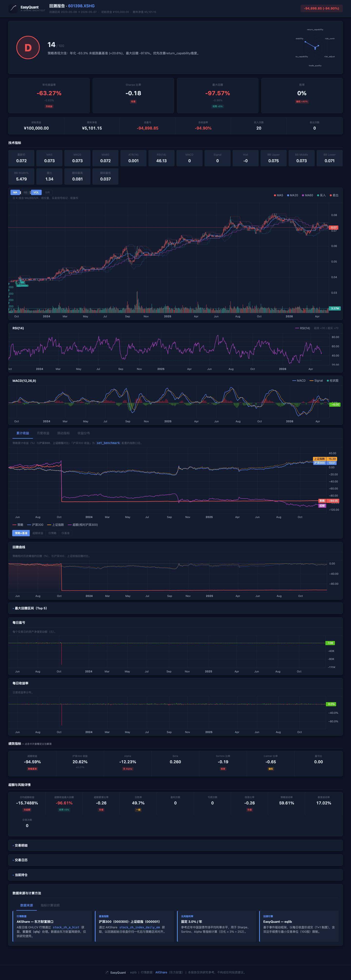Toggle 沪深300 series in cumulative return legend

(x=35, y=525)
